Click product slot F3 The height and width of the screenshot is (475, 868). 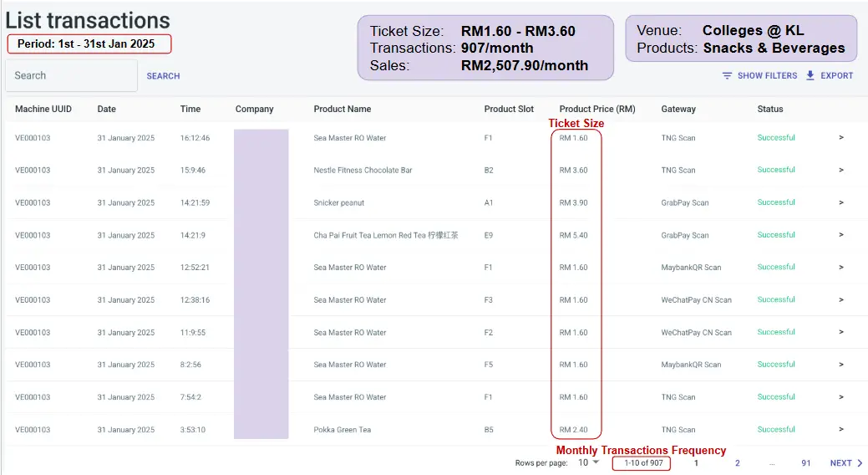pyautogui.click(x=488, y=300)
